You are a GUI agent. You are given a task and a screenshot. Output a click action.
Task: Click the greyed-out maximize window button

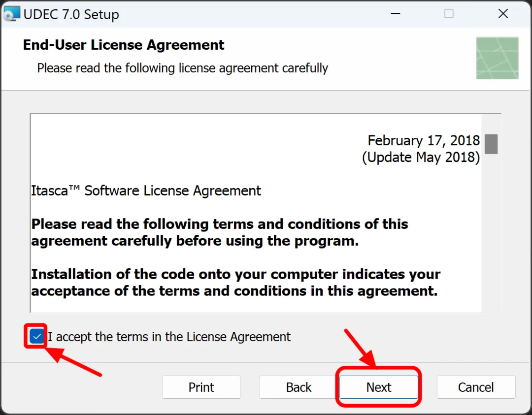pos(449,14)
